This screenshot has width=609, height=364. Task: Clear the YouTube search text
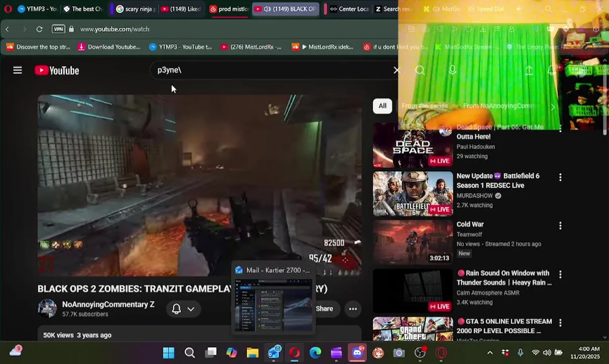point(397,70)
